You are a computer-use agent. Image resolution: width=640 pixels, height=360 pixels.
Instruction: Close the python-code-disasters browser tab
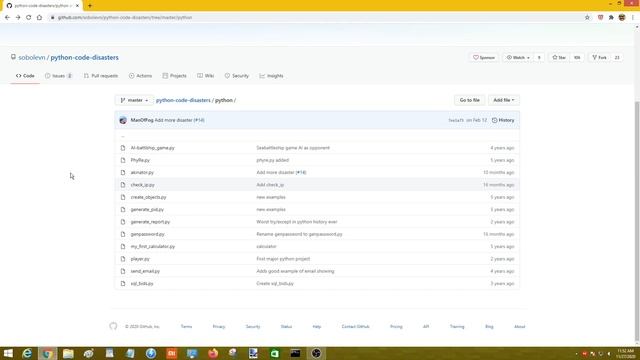click(77, 6)
